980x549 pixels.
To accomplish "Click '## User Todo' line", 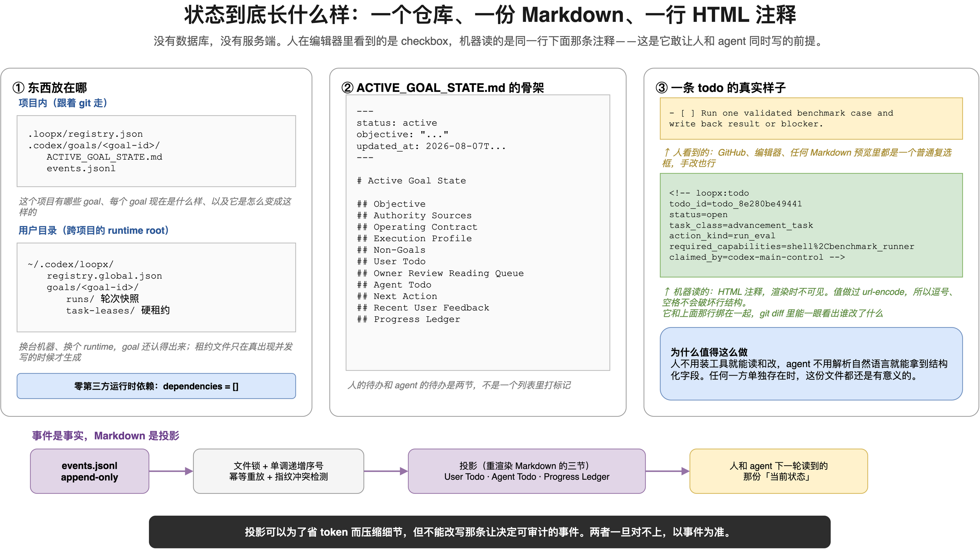I will pos(391,262).
